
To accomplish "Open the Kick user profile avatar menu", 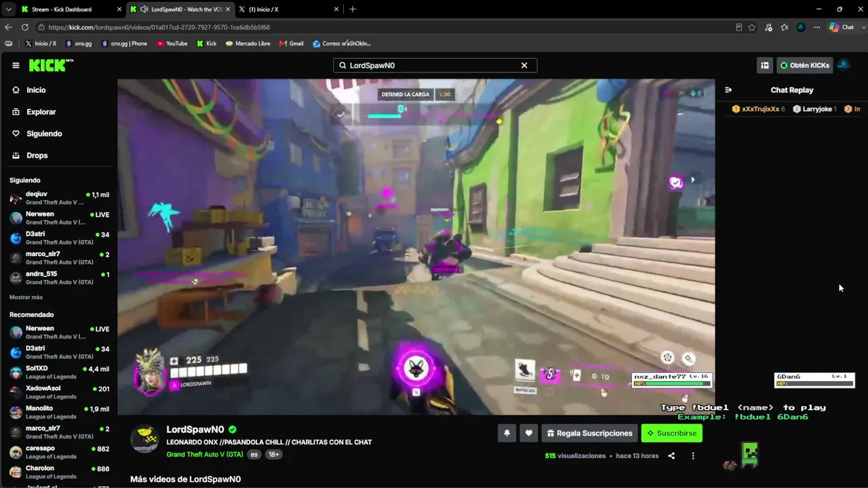I will point(844,65).
